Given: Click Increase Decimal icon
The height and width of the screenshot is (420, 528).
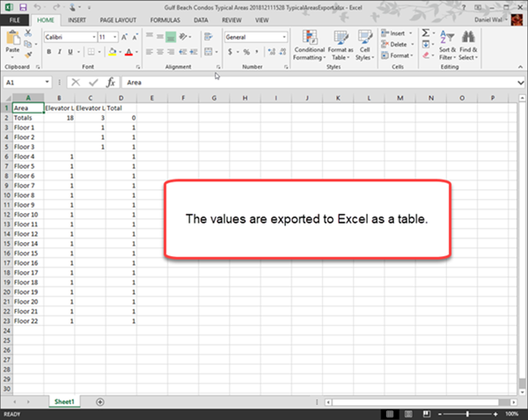Looking at the screenshot, I should coord(272,52).
